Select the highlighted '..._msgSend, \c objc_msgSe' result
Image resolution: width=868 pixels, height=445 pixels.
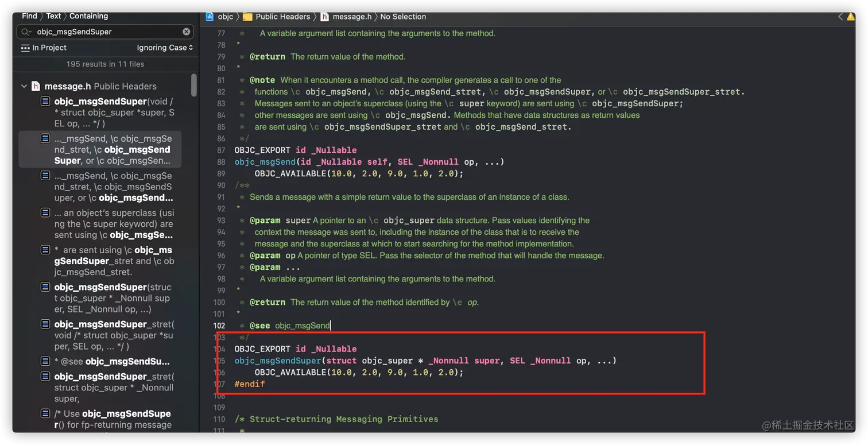[x=100, y=149]
